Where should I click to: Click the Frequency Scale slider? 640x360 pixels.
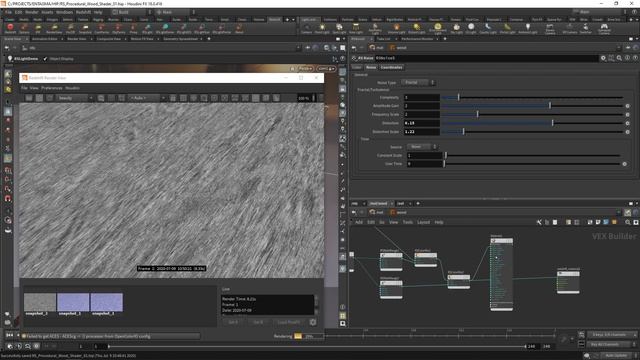click(x=532, y=114)
